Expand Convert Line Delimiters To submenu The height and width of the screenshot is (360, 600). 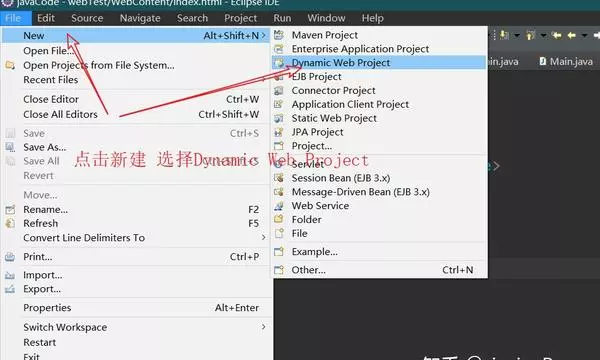263,238
